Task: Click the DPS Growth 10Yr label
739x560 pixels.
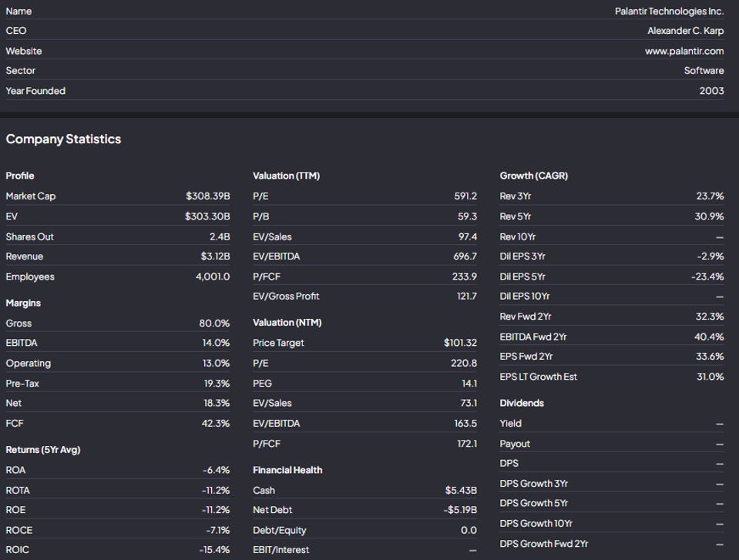Action: point(536,524)
